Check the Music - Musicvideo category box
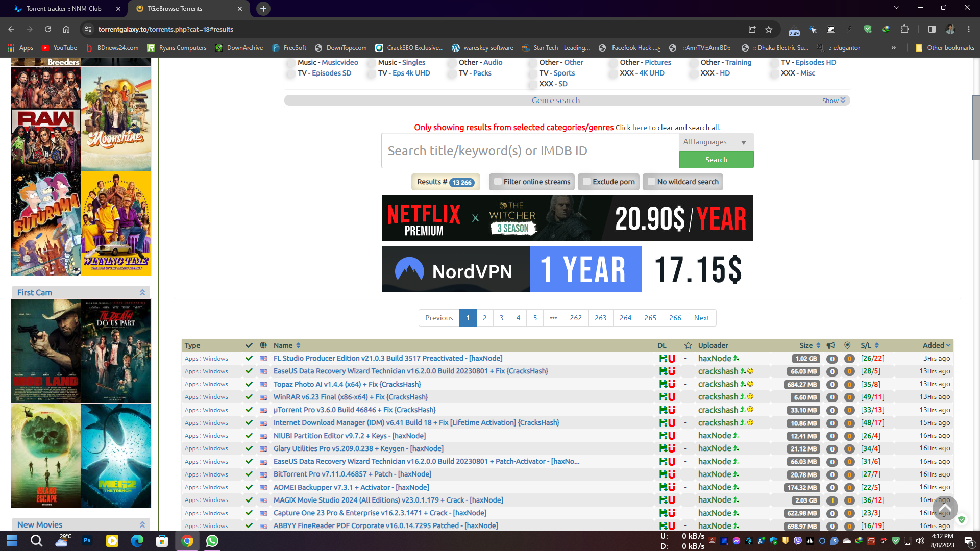 [x=290, y=63]
